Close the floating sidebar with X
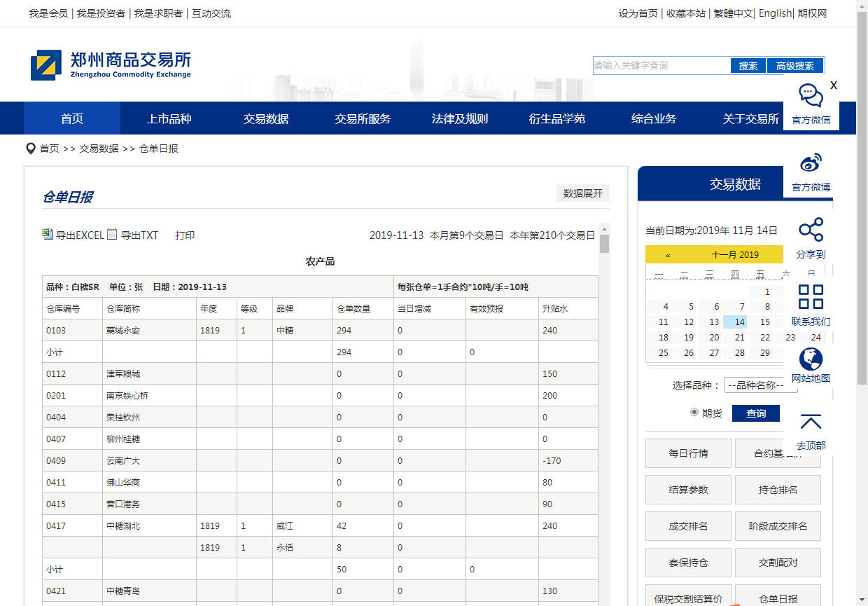868x606 pixels. coord(834,85)
